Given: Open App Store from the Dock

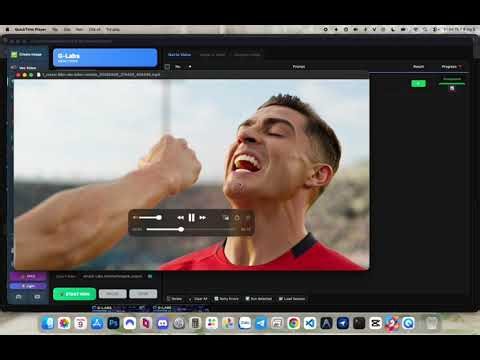Looking at the screenshot, I should click(x=97, y=323).
